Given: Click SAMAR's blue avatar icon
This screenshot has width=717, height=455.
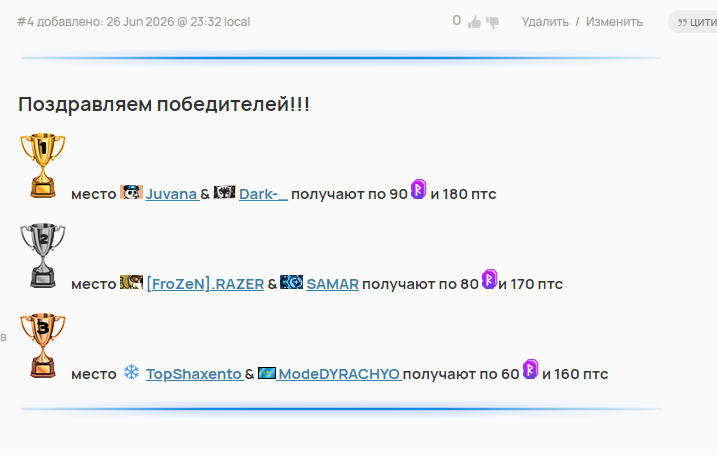Looking at the screenshot, I should [291, 282].
